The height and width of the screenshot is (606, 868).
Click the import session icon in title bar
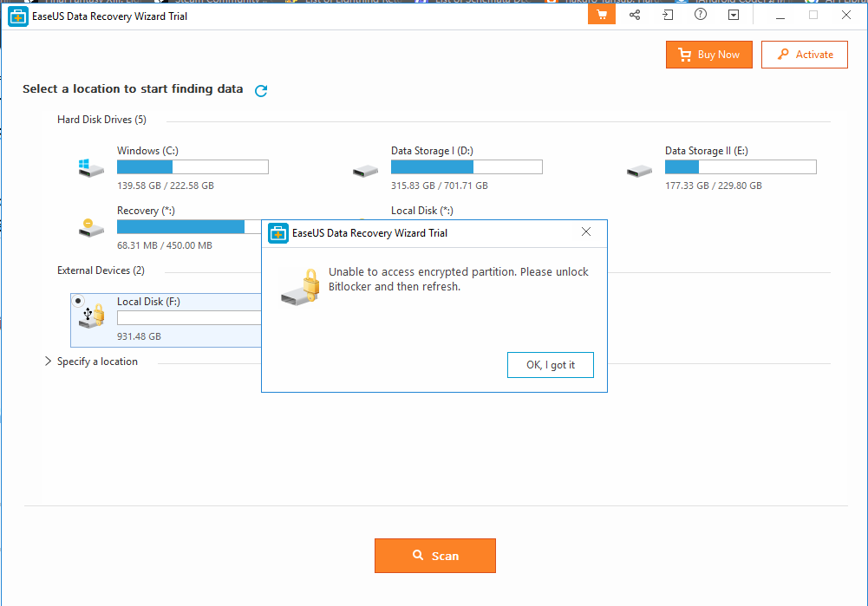click(668, 15)
